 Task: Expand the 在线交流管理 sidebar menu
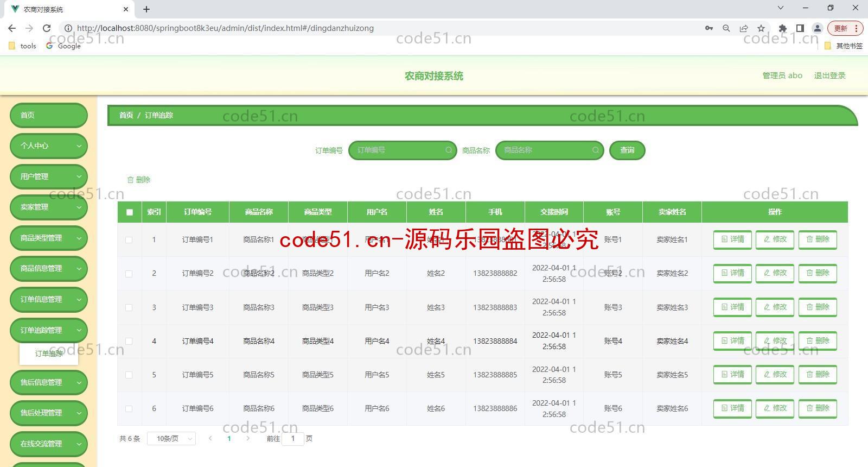coord(49,444)
